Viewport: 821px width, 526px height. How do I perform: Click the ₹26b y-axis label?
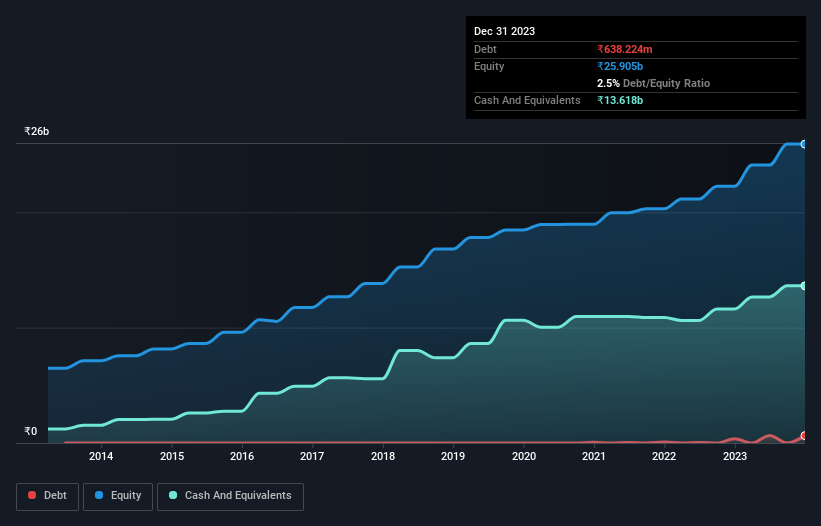(37, 131)
